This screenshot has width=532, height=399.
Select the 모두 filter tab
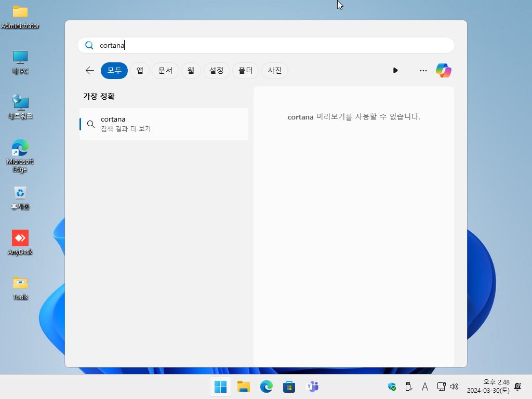point(114,71)
